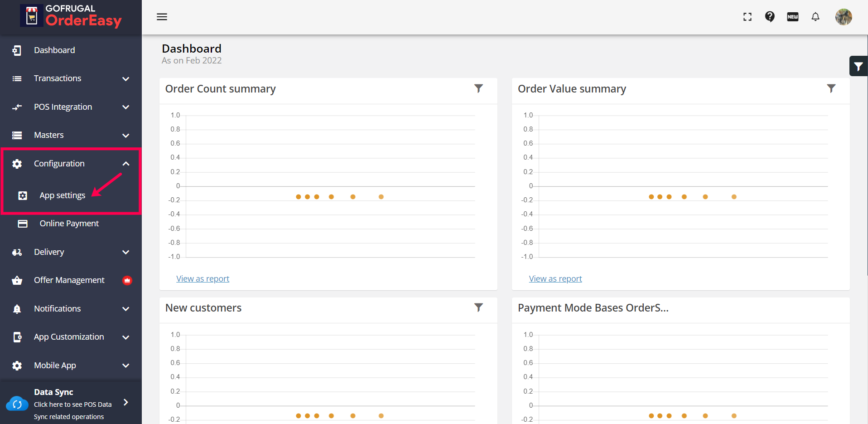This screenshot has height=424, width=868.
Task: Filter the Order Count summary chart
Action: coord(478,88)
